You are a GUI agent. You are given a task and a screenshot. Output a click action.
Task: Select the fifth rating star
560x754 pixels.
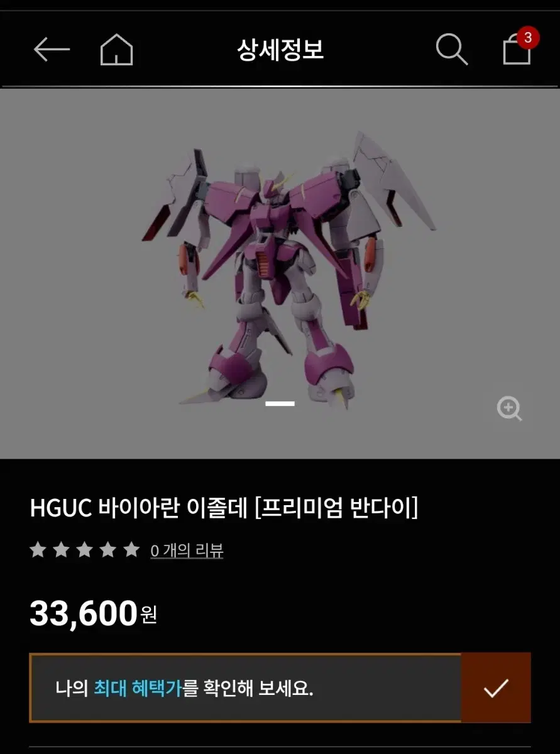tap(131, 550)
